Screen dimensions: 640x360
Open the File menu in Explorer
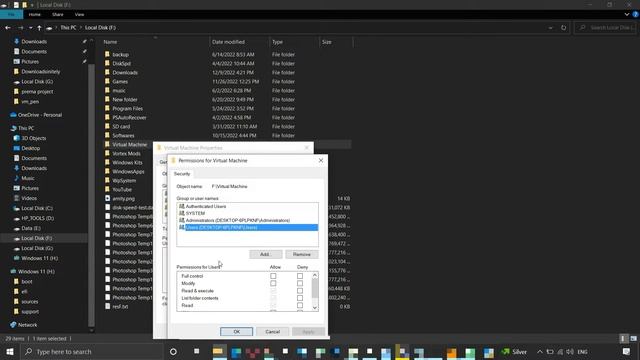(x=11, y=14)
